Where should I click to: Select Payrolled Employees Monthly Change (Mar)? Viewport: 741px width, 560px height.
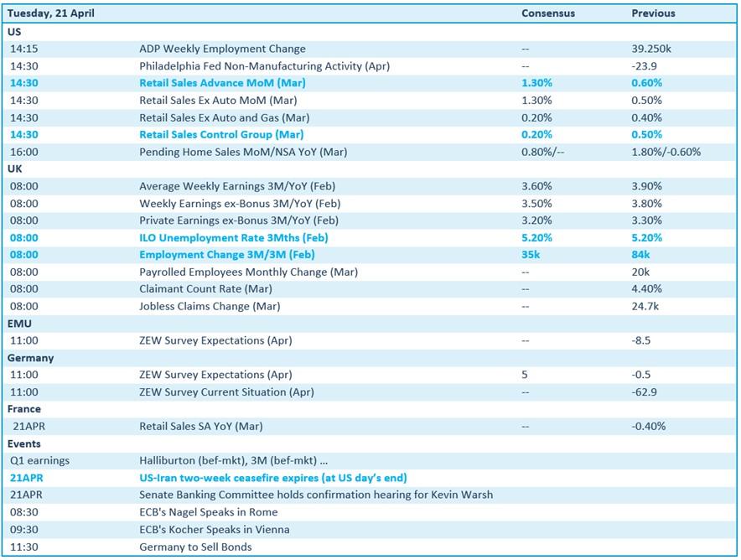coord(248,272)
